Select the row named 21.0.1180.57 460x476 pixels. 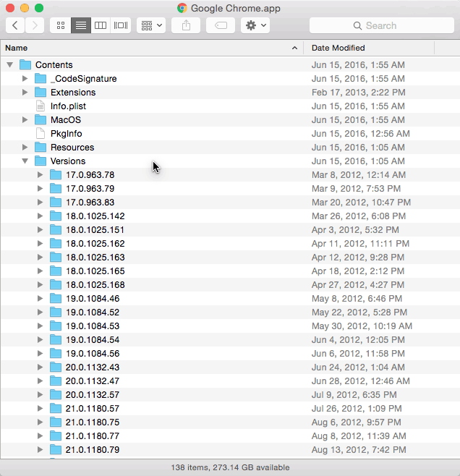230,408
